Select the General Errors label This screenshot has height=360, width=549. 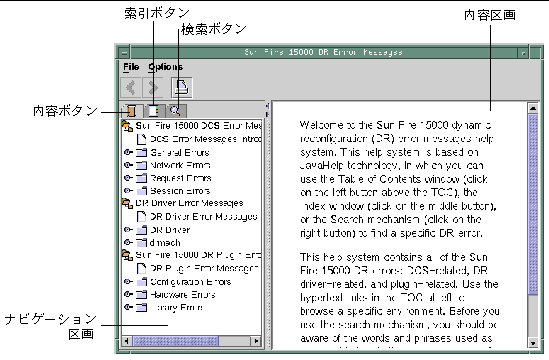[x=180, y=152]
